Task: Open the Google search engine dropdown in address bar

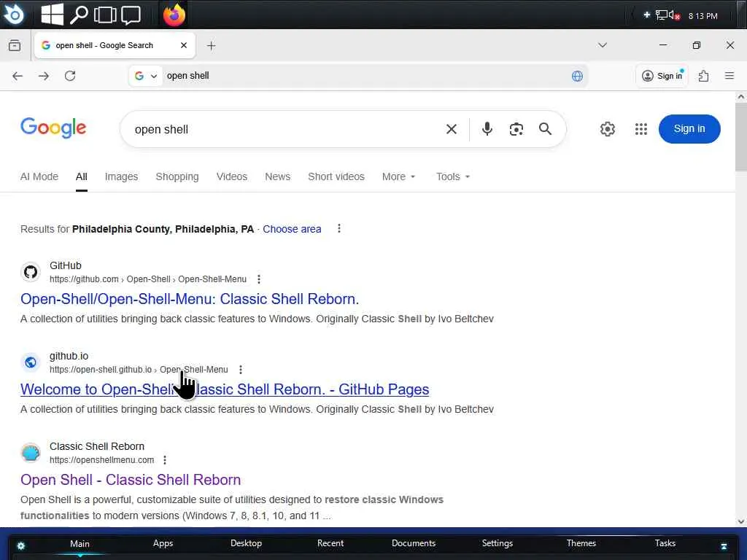Action: click(146, 76)
